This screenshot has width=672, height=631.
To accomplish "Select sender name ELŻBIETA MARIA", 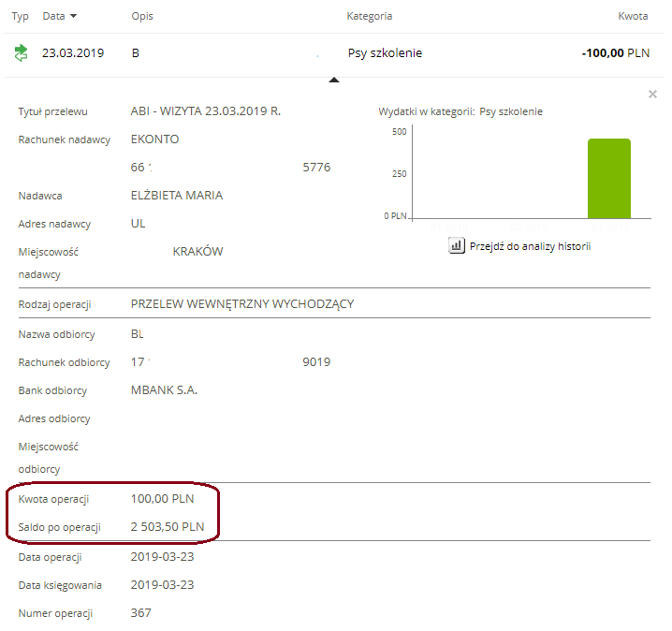I will tap(177, 196).
